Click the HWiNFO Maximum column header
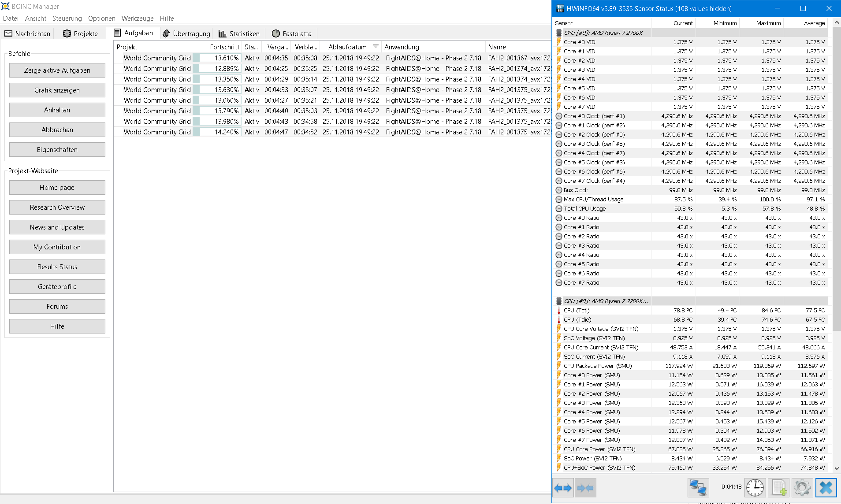841x504 pixels. [x=762, y=23]
